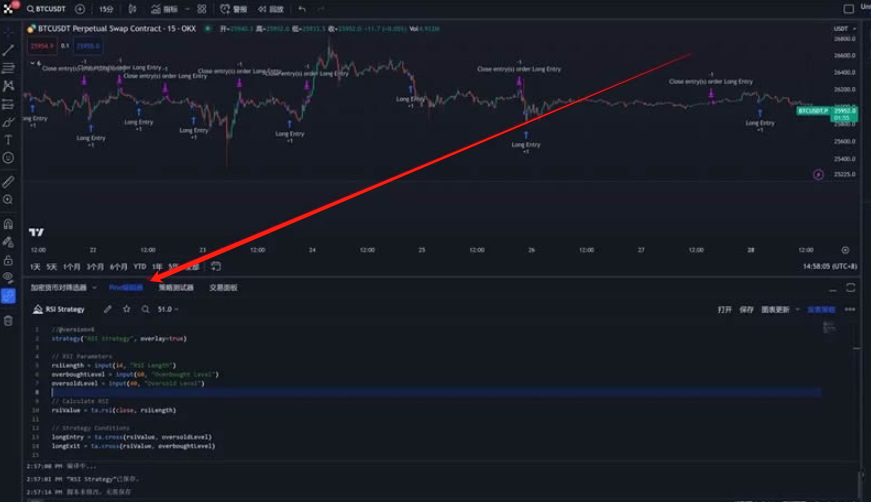
Task: Select the text annotation tool
Action: (8, 140)
